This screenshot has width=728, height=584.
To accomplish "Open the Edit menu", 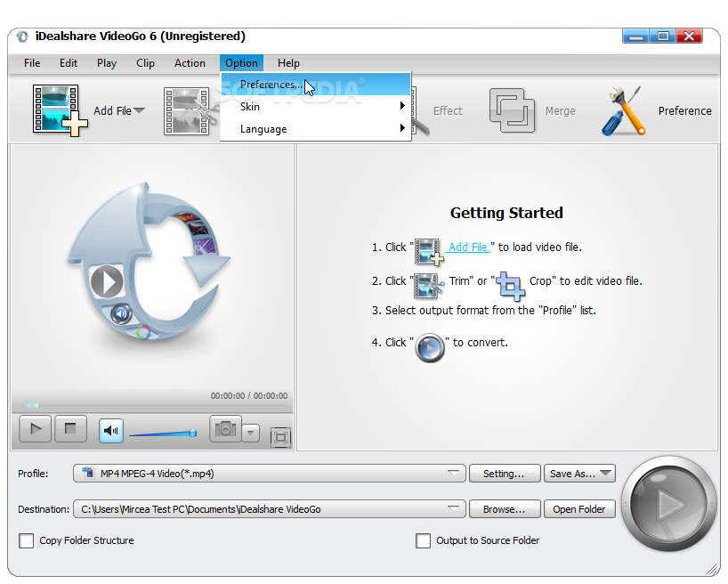I will pyautogui.click(x=69, y=63).
